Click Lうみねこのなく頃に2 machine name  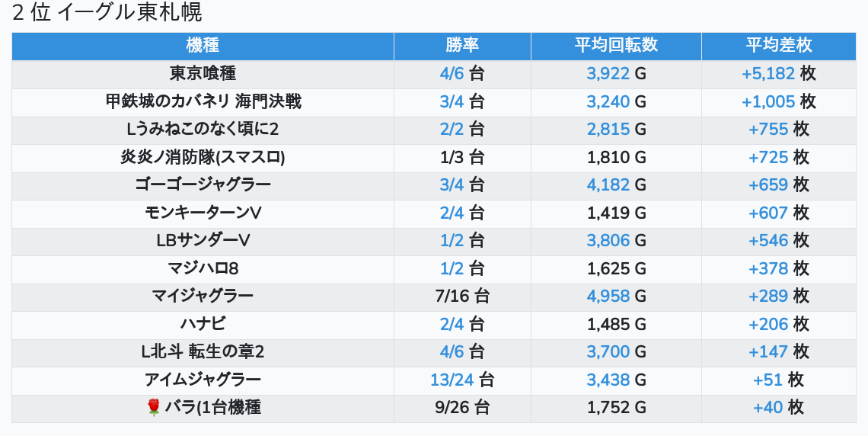[x=203, y=129]
